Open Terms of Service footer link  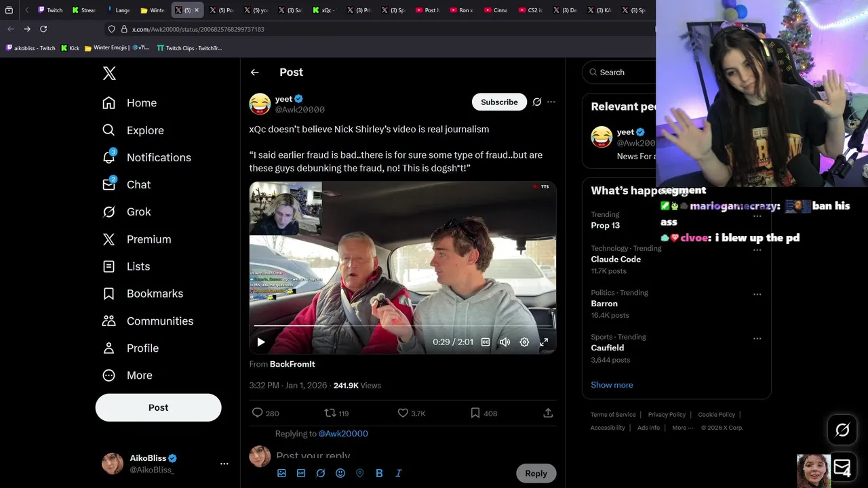(x=613, y=415)
